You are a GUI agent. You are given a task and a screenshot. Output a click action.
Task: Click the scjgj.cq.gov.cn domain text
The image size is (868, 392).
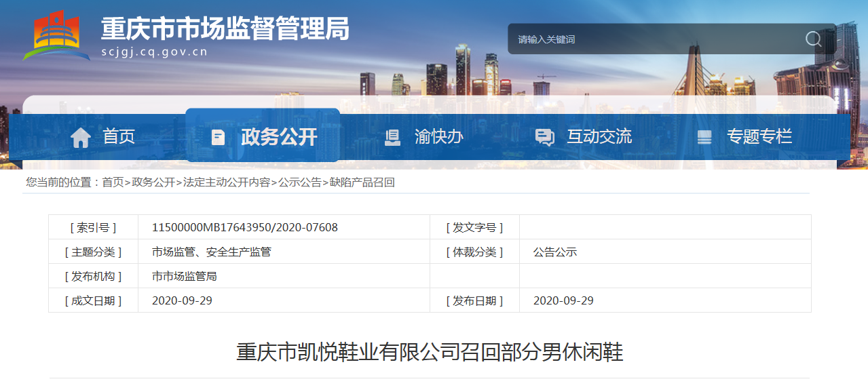[155, 52]
